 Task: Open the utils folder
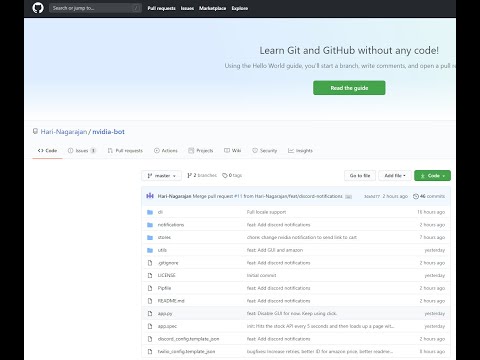[x=162, y=250]
